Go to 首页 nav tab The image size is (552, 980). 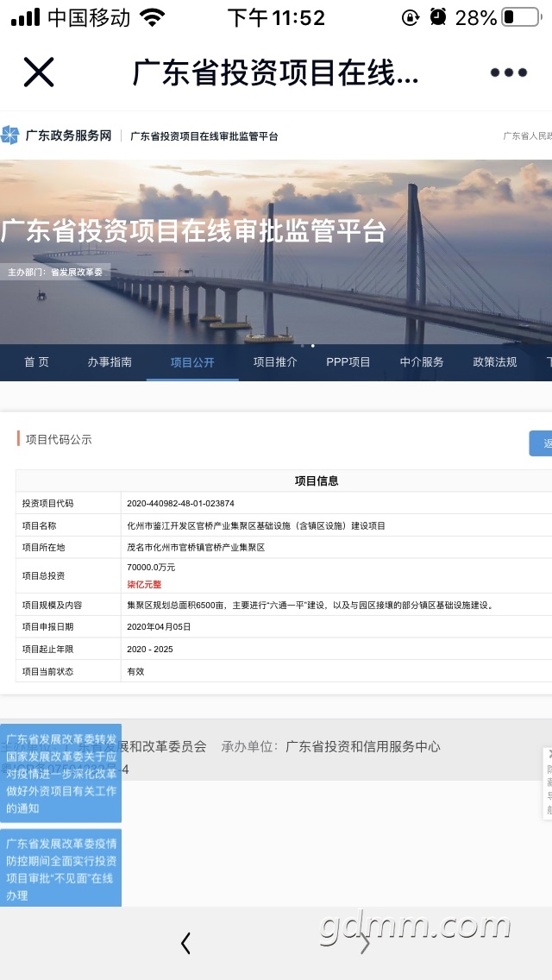pyautogui.click(x=36, y=361)
